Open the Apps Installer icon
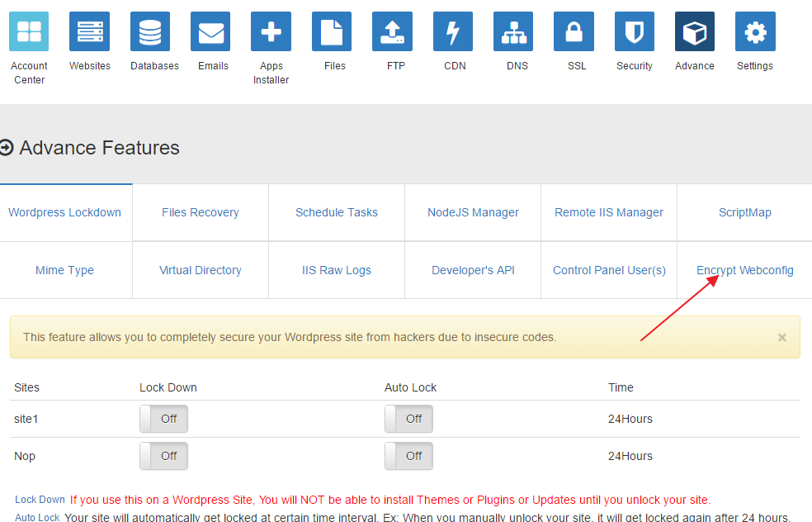Viewport: 812px width, 522px height. point(271,31)
